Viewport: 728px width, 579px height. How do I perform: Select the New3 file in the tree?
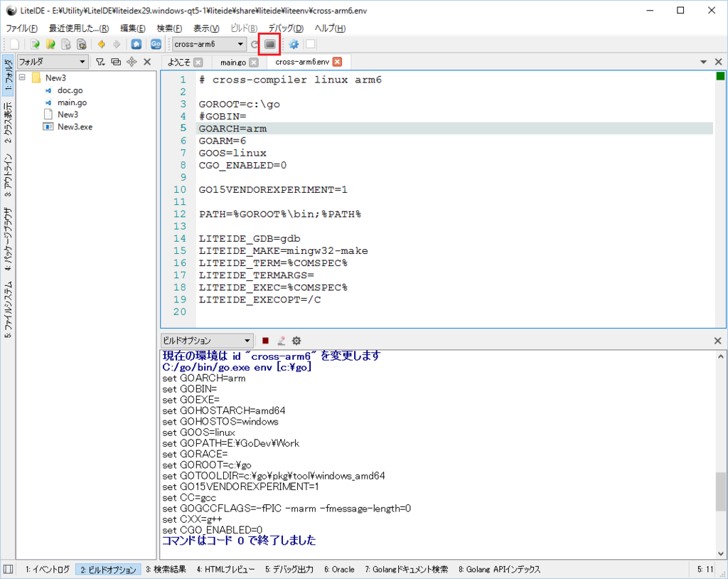(x=68, y=115)
